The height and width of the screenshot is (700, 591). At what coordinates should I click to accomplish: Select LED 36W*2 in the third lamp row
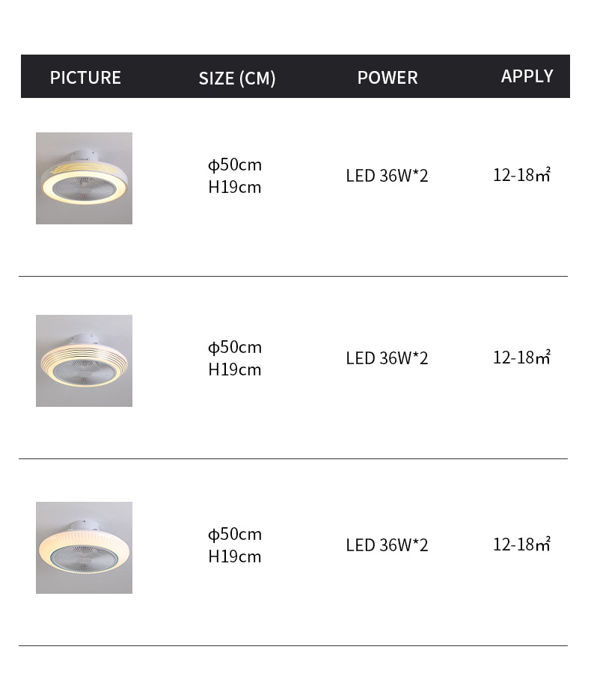tap(387, 545)
